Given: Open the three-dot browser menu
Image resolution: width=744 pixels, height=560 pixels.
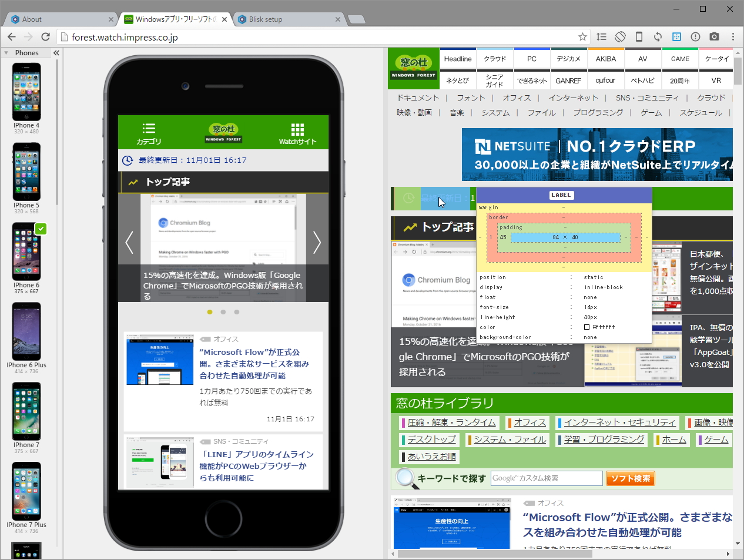Looking at the screenshot, I should click(x=732, y=36).
